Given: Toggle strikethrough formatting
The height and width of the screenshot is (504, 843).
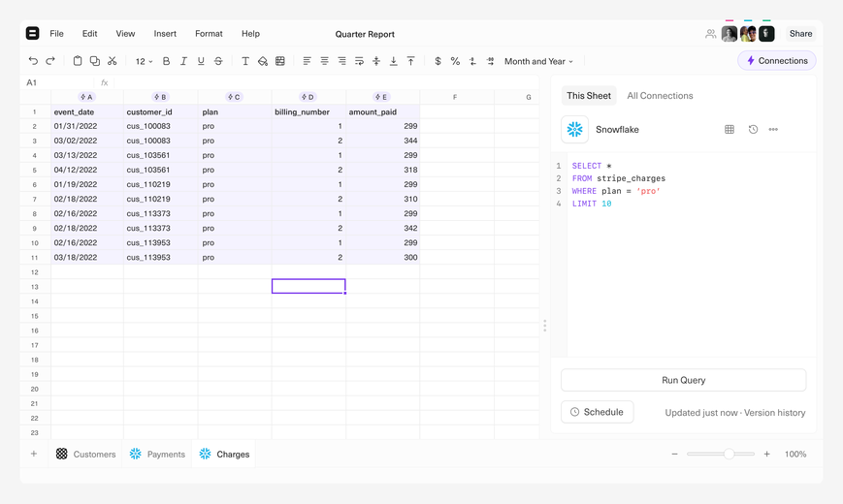Looking at the screenshot, I should (218, 61).
